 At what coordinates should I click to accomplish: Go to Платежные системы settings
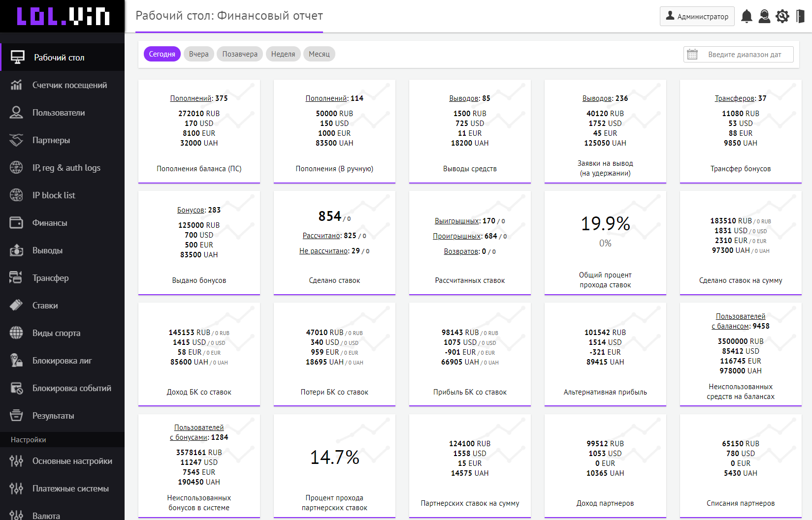(x=70, y=489)
